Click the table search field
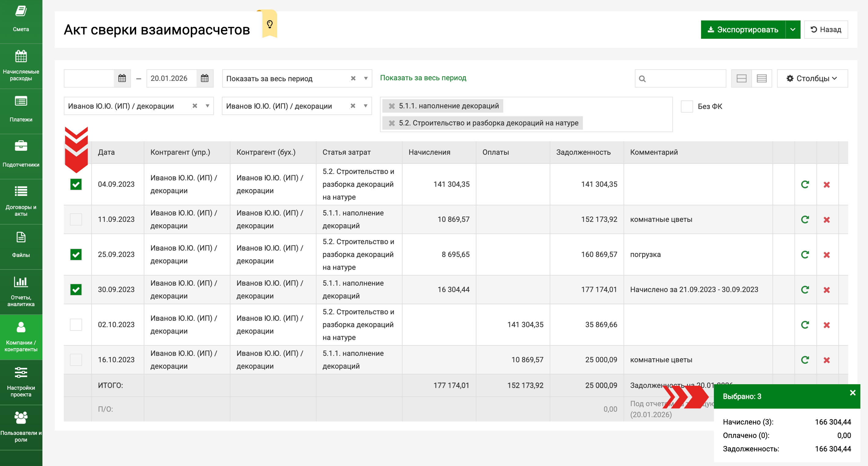Image resolution: width=868 pixels, height=466 pixels. (x=684, y=78)
